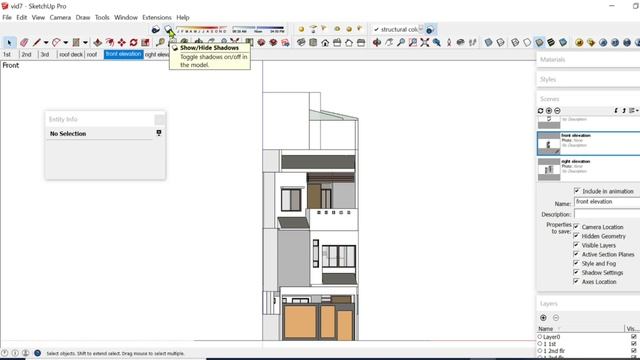Screen dimensions: 640x360
Task: Toggle Layer0 visibility checkbox
Action: coord(633,337)
